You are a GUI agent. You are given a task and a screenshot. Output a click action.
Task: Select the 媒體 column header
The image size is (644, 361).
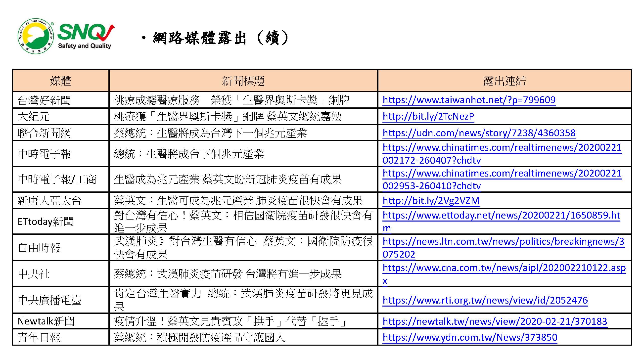61,81
